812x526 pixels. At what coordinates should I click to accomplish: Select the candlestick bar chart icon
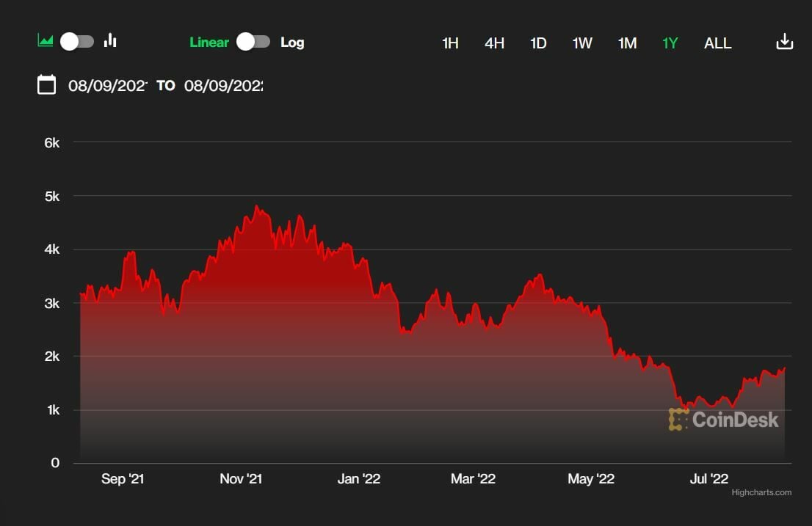110,40
